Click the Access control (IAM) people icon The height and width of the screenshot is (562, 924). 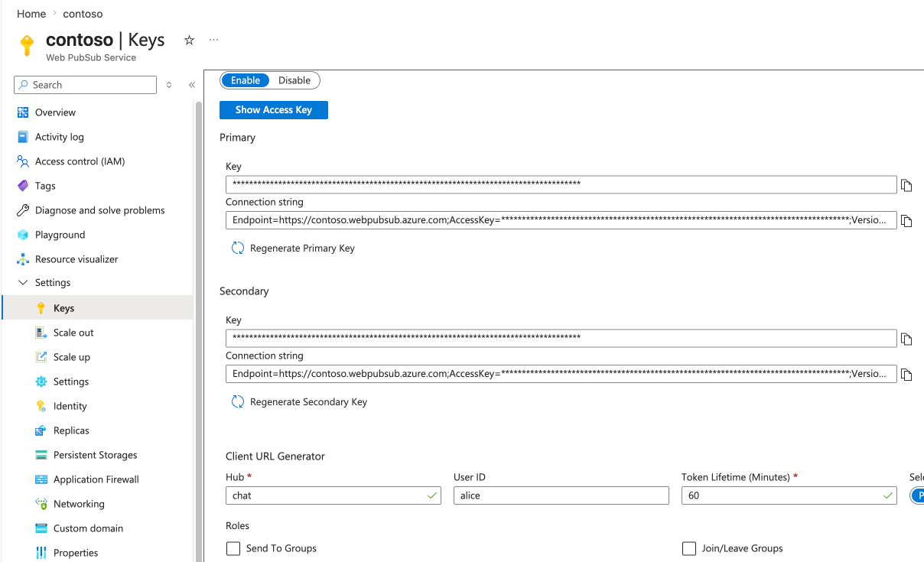coord(23,161)
